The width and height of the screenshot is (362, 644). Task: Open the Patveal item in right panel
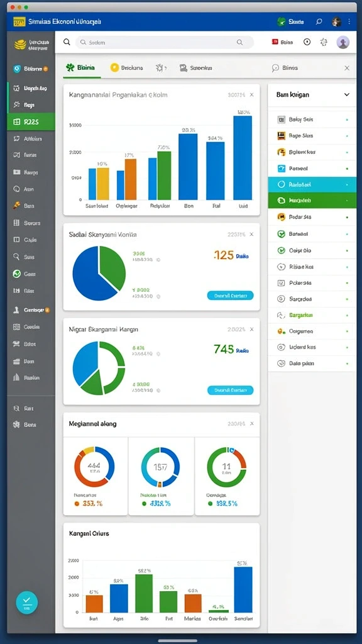tap(312, 169)
